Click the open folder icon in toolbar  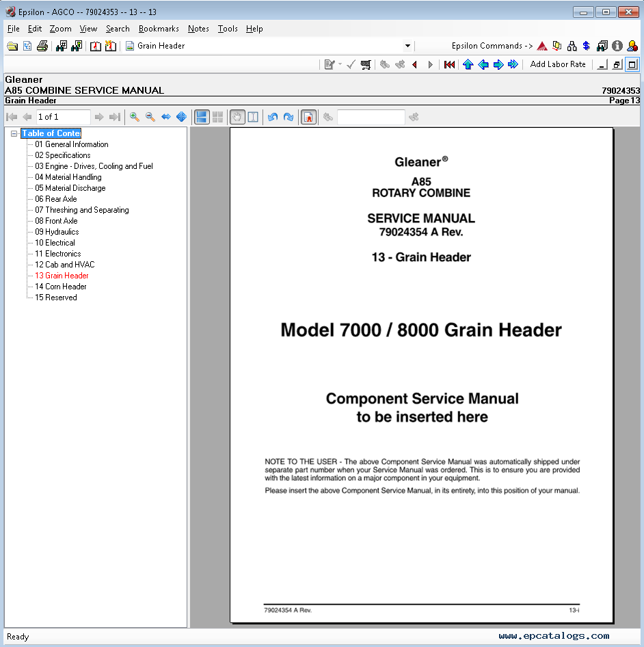[x=12, y=46]
